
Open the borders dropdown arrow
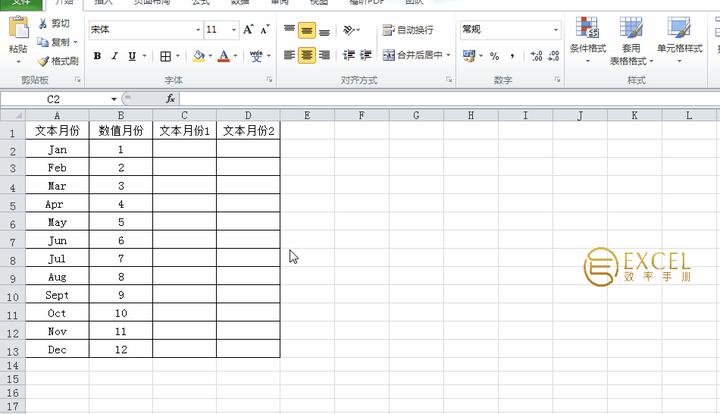pos(178,56)
